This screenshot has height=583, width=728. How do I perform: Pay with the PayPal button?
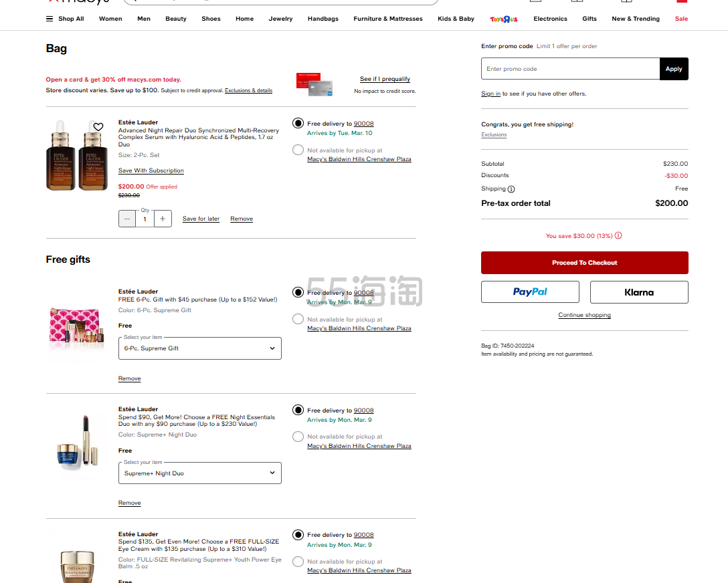tap(530, 292)
